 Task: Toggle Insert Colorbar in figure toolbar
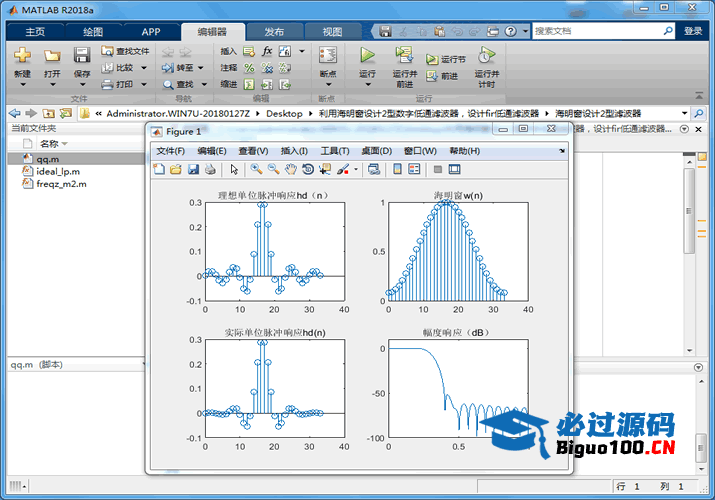coord(397,169)
